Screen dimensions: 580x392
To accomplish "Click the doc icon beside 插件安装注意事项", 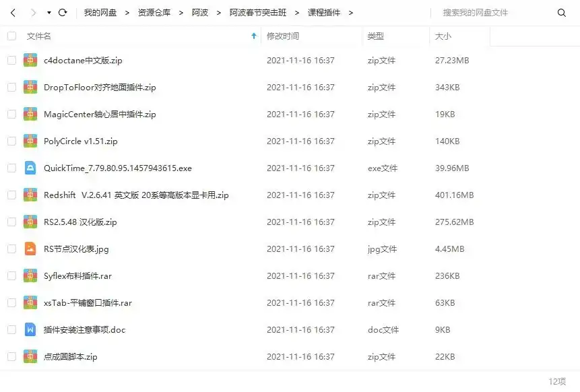I will (x=30, y=329).
